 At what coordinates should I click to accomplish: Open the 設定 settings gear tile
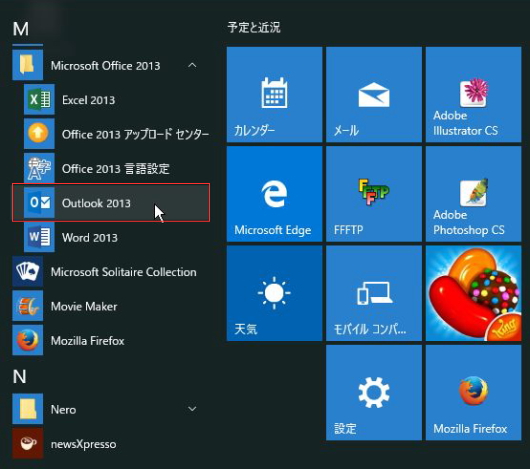(x=374, y=392)
